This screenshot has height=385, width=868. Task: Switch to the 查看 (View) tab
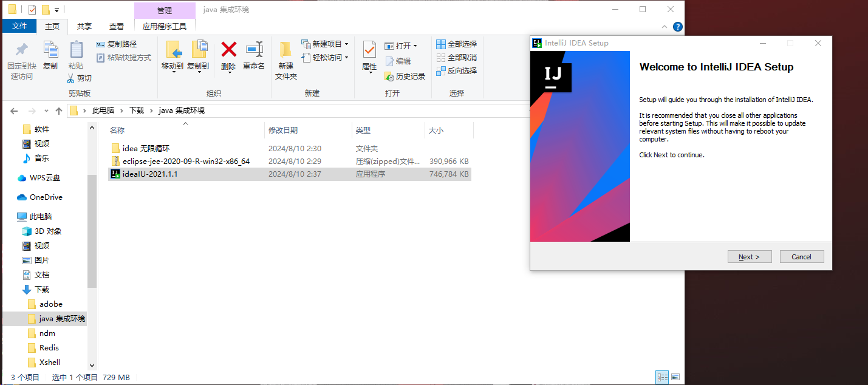click(x=117, y=27)
